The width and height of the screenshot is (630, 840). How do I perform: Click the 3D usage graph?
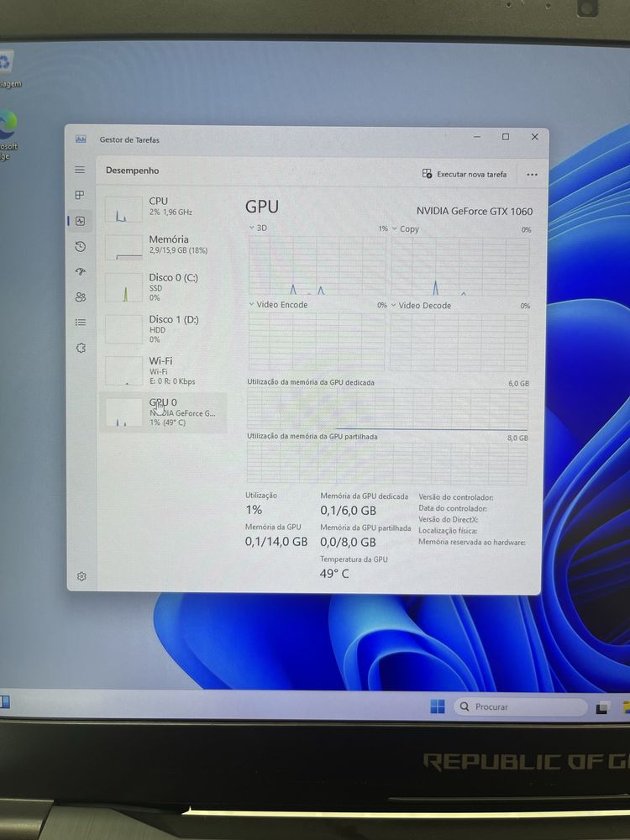click(317, 265)
